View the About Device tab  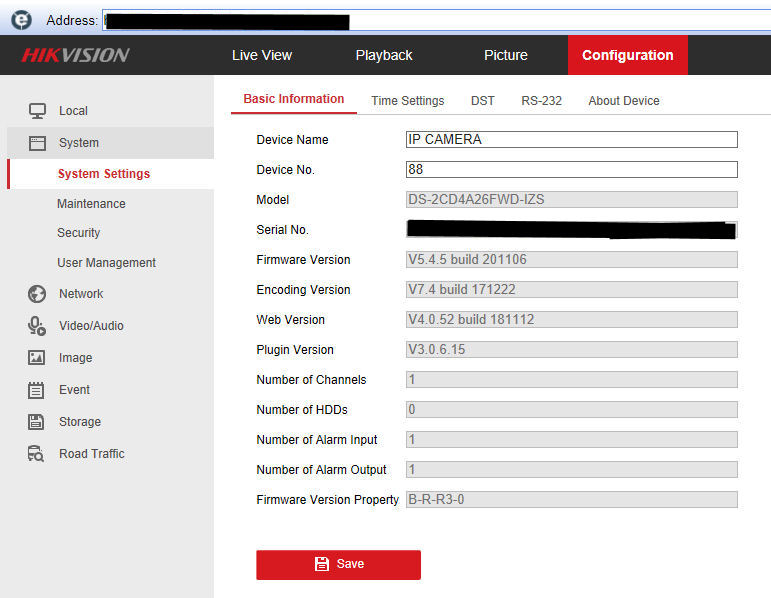point(624,101)
